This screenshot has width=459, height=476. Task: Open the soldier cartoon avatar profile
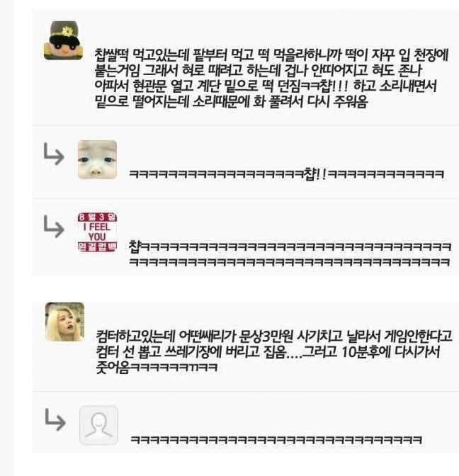click(x=63, y=40)
